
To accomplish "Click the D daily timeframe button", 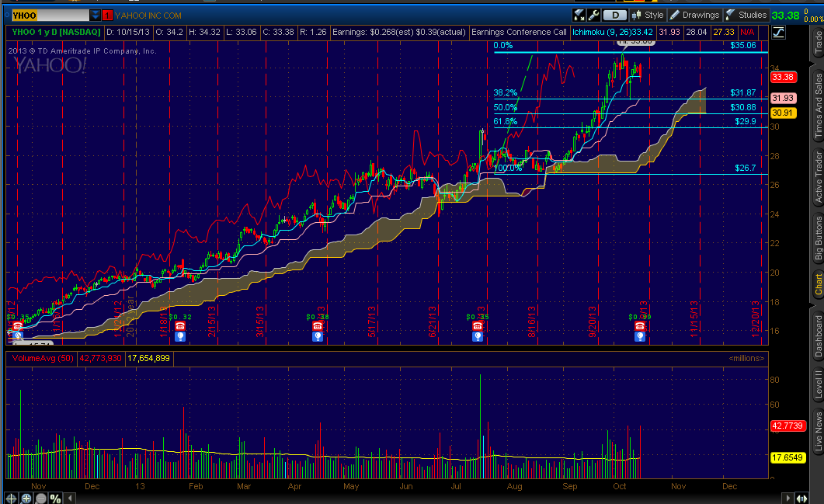I will click(615, 16).
